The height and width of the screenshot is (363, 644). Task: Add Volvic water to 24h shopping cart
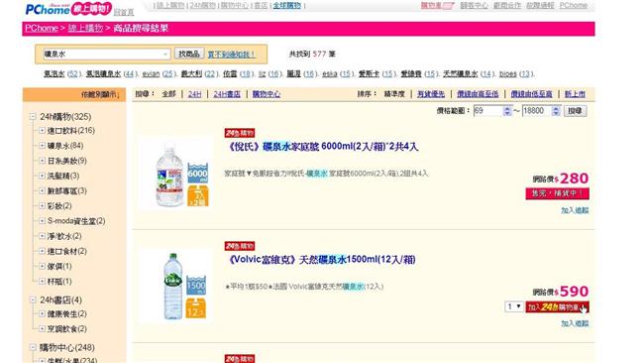(x=557, y=307)
